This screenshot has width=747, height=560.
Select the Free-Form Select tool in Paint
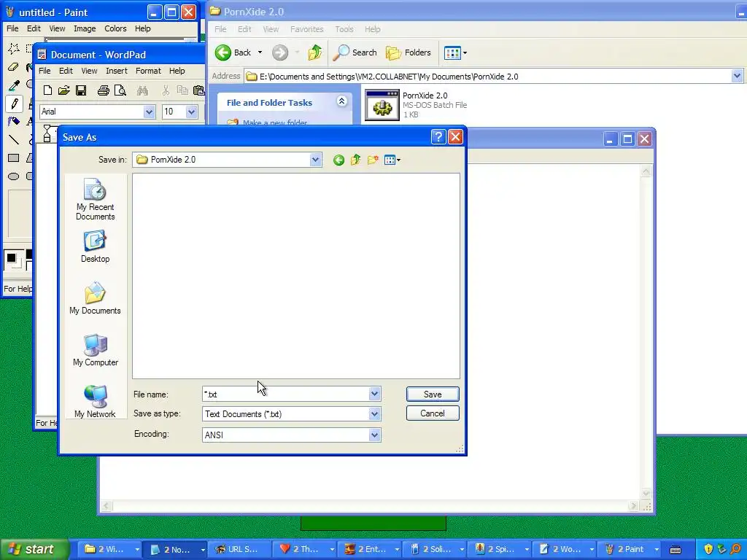click(14, 49)
